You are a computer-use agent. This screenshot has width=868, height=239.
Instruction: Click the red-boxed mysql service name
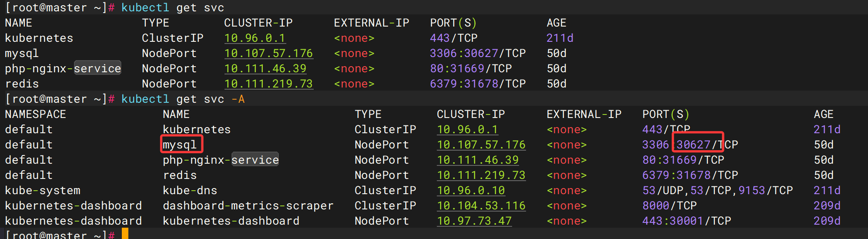(180, 145)
